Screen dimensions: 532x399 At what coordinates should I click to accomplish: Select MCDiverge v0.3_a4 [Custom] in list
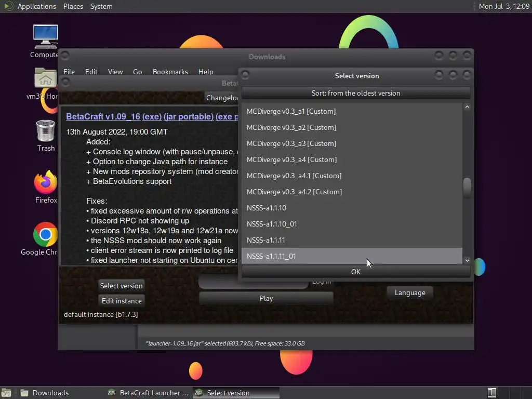[352, 159]
